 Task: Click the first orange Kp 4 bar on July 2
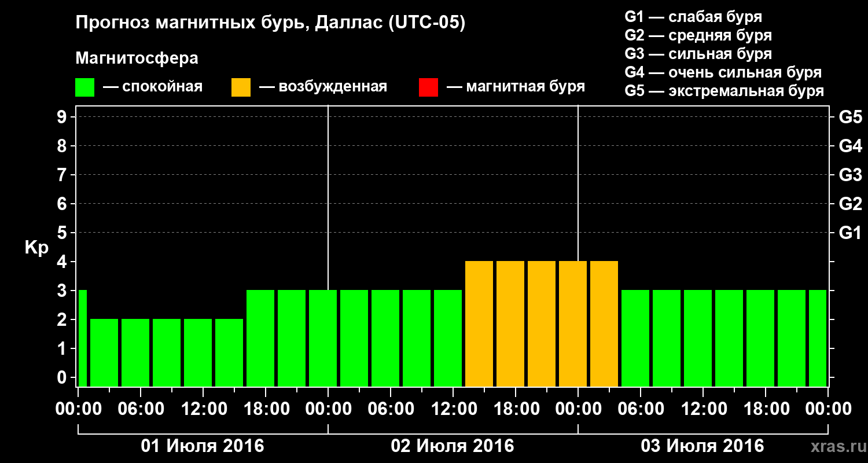(x=479, y=324)
